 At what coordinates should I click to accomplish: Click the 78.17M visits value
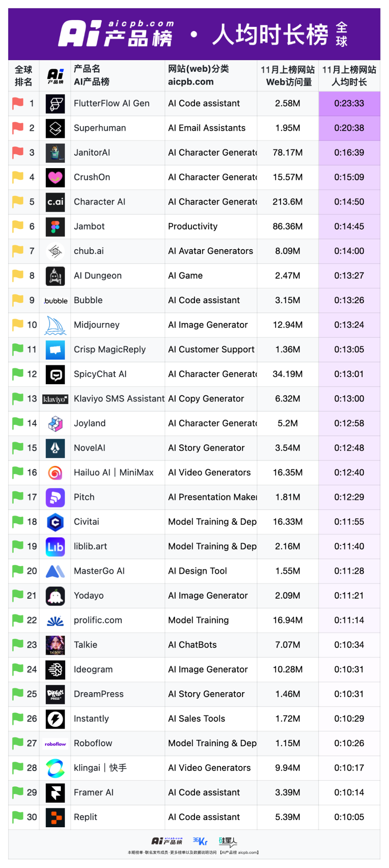click(x=287, y=152)
